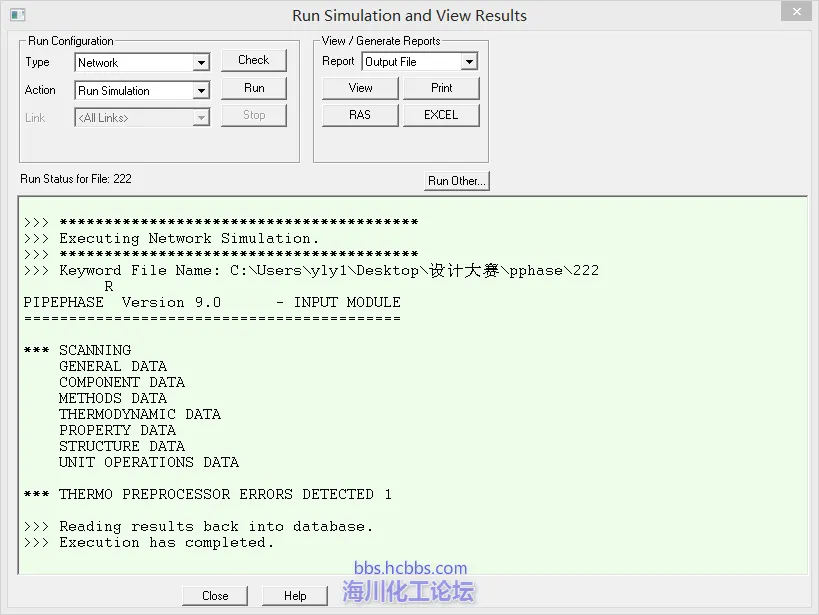Click the THERMO PREPROCESSOR ERRORS DETECTED line

point(208,494)
